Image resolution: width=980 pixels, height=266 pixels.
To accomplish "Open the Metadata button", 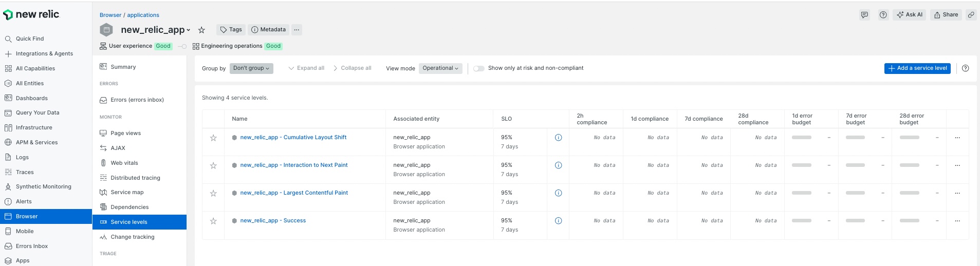I will pyautogui.click(x=268, y=30).
